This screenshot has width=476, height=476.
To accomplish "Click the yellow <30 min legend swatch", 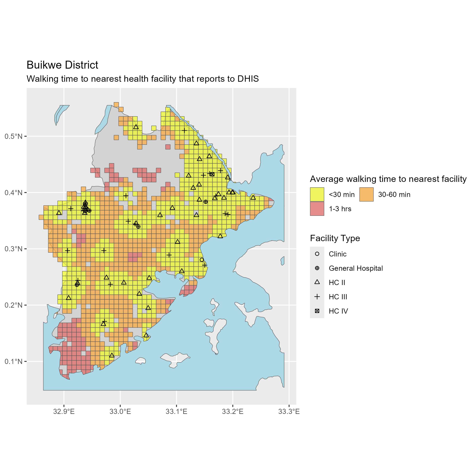I will 317,194.
